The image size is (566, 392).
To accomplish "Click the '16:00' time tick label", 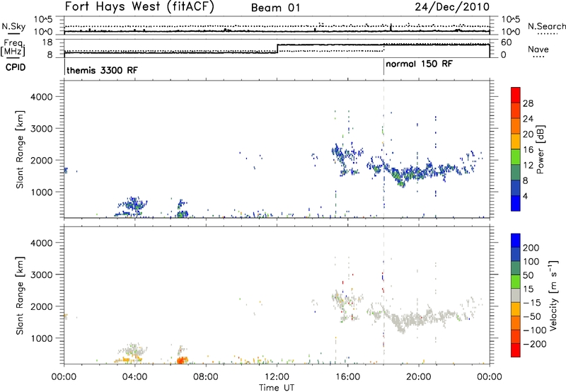I will coord(347,377).
